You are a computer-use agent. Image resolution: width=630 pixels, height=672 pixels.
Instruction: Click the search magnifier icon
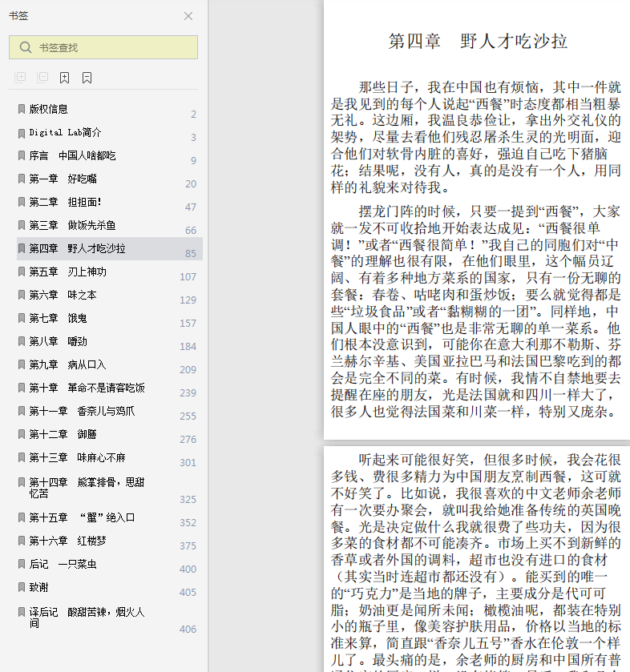pyautogui.click(x=26, y=47)
